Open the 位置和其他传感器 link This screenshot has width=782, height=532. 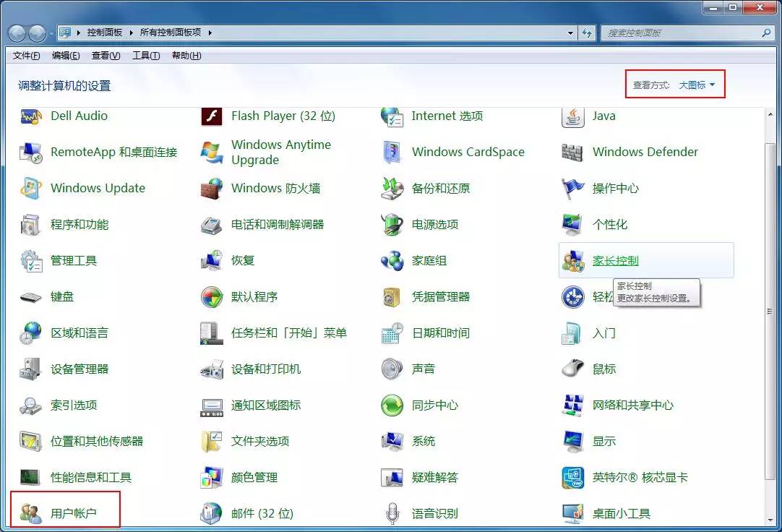[x=97, y=441]
